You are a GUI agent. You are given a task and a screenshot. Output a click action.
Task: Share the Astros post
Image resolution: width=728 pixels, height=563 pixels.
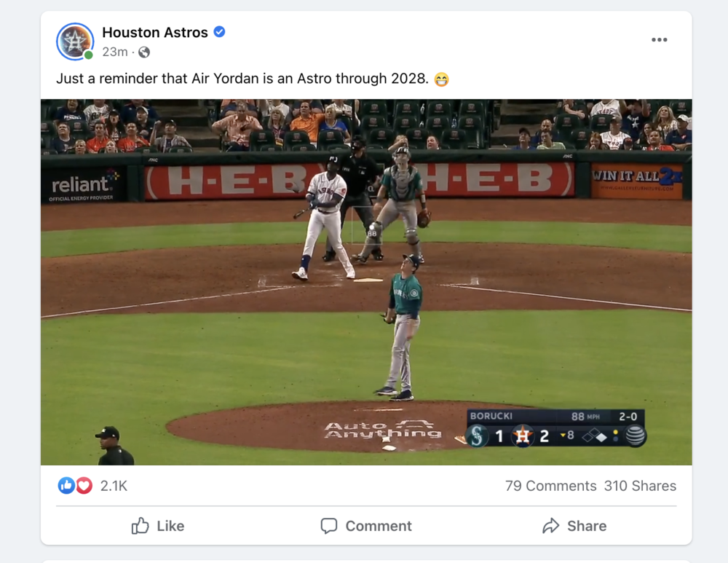click(574, 526)
